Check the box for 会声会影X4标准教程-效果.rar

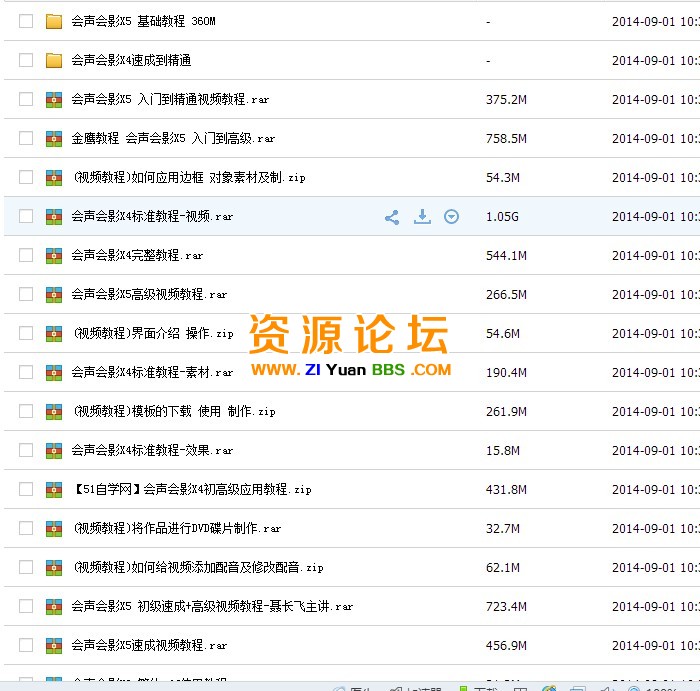coord(26,450)
